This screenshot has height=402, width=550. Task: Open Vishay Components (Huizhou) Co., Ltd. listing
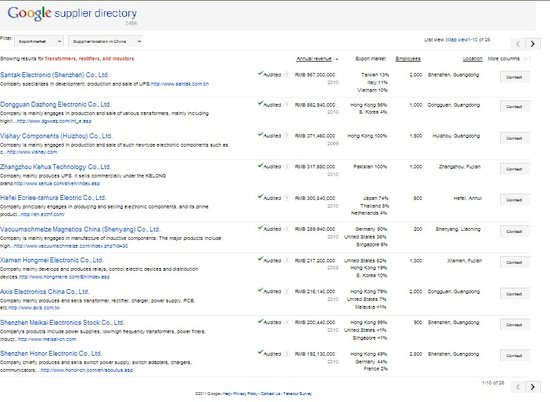tap(56, 136)
